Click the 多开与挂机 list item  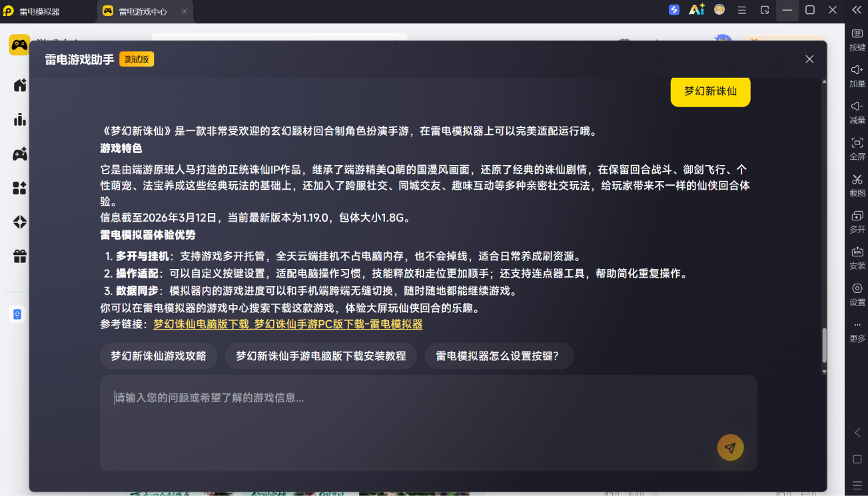342,256
